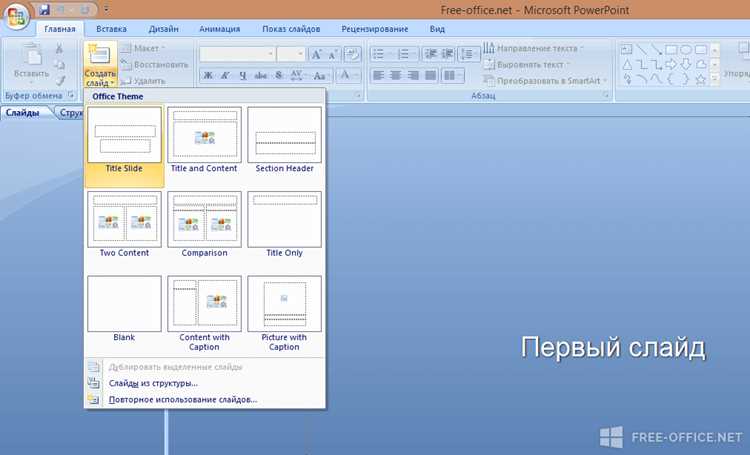Open Направление текста dropdown
This screenshot has height=455, width=750.
pos(533,48)
